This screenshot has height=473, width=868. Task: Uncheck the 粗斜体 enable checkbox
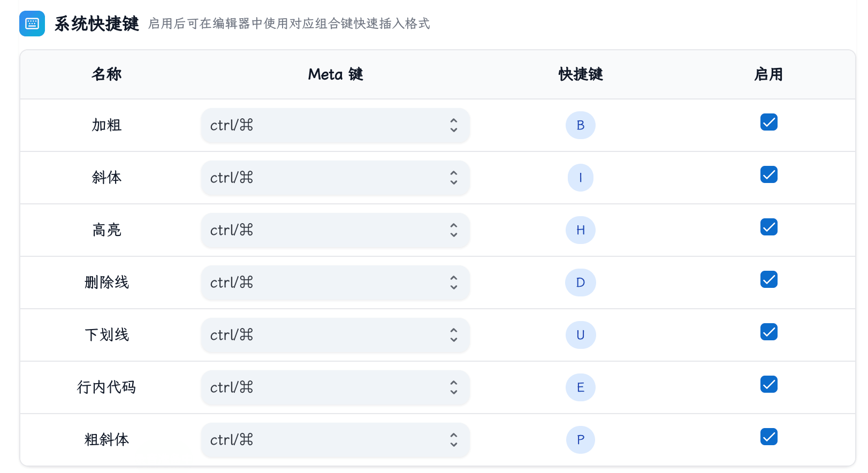769,437
